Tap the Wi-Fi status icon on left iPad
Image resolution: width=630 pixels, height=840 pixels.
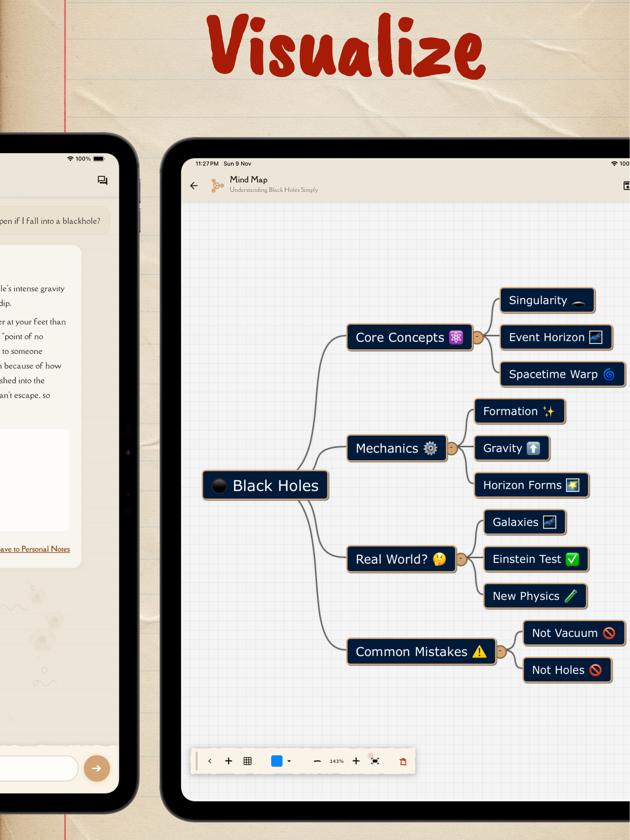(70, 158)
